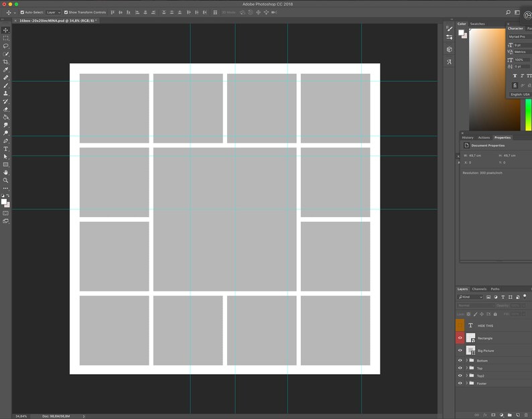Screen dimensions: 532x419
Task: Select the Brush tool
Action: click(6, 86)
